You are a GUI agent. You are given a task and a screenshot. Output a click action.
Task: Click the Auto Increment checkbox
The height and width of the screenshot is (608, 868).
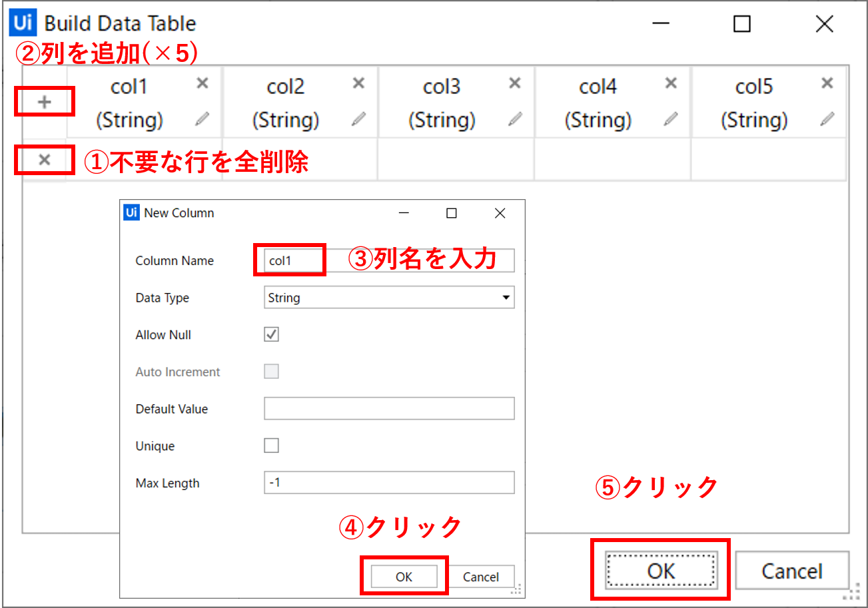(271, 372)
